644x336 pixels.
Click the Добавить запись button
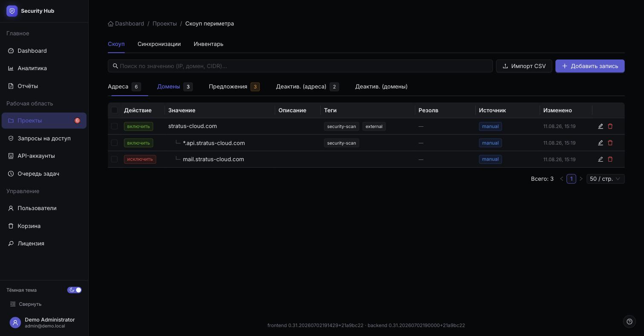(x=590, y=66)
